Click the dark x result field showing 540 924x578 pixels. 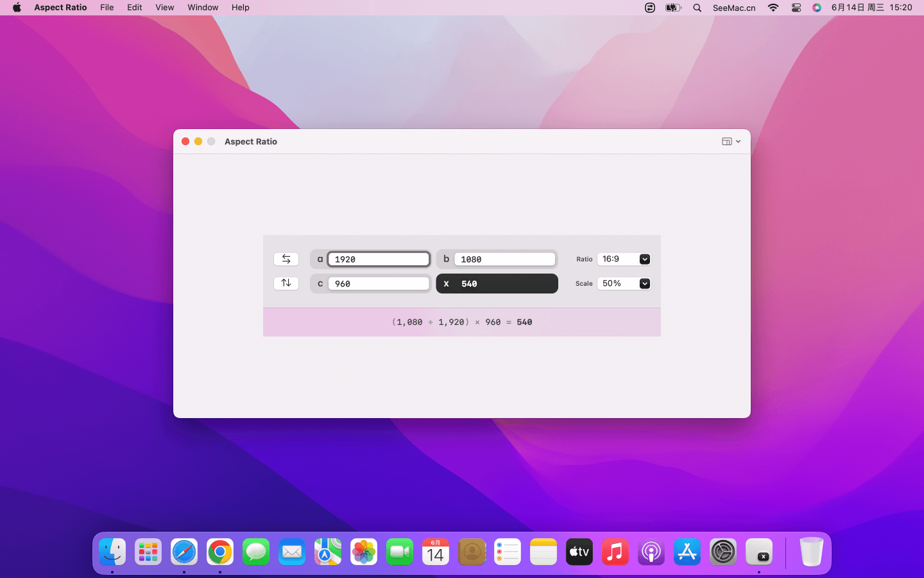coord(497,283)
